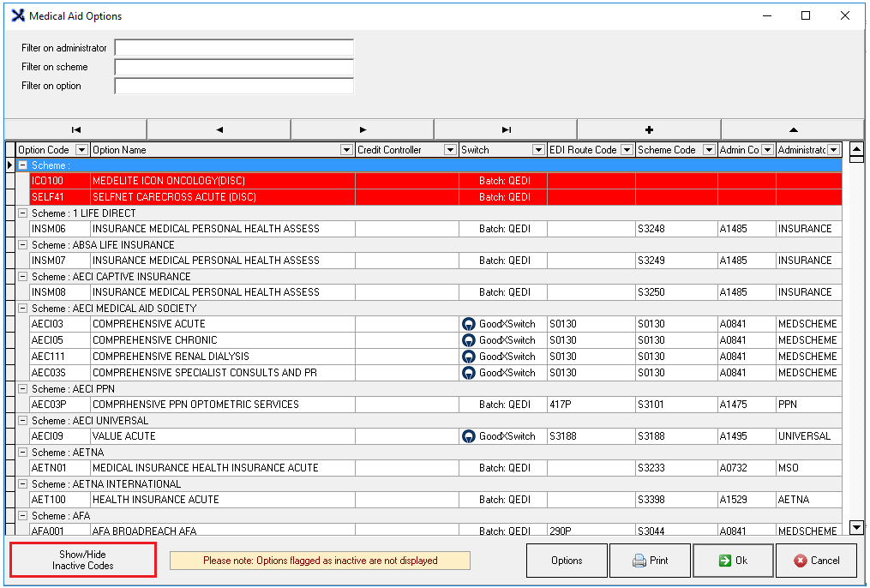870x588 pixels.
Task: Click the previous record arrow button
Action: coord(219,129)
